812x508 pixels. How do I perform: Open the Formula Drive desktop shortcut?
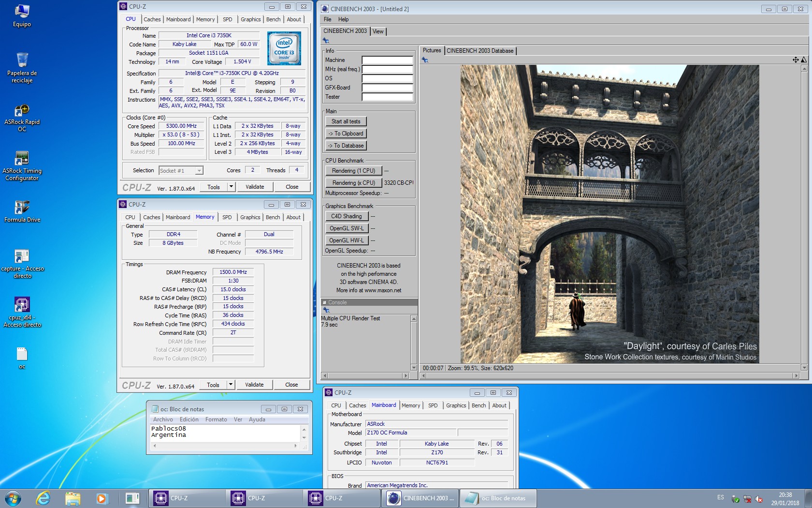(22, 211)
